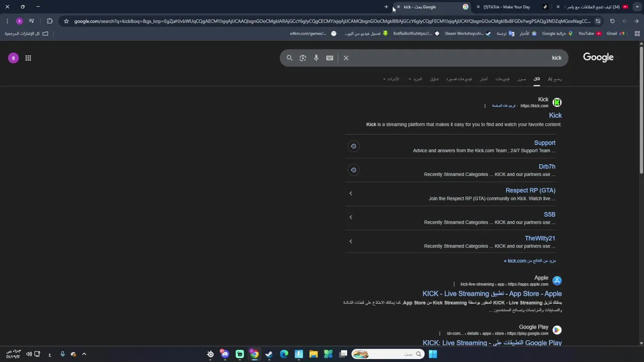The width and height of the screenshot is (644, 362).
Task: Open the Google apps grid
Action: point(28,58)
